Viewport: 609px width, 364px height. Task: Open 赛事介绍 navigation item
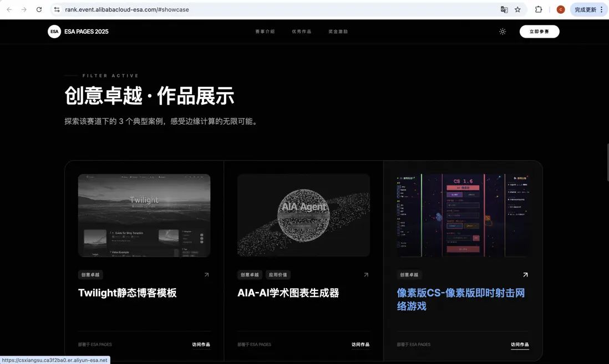point(265,32)
